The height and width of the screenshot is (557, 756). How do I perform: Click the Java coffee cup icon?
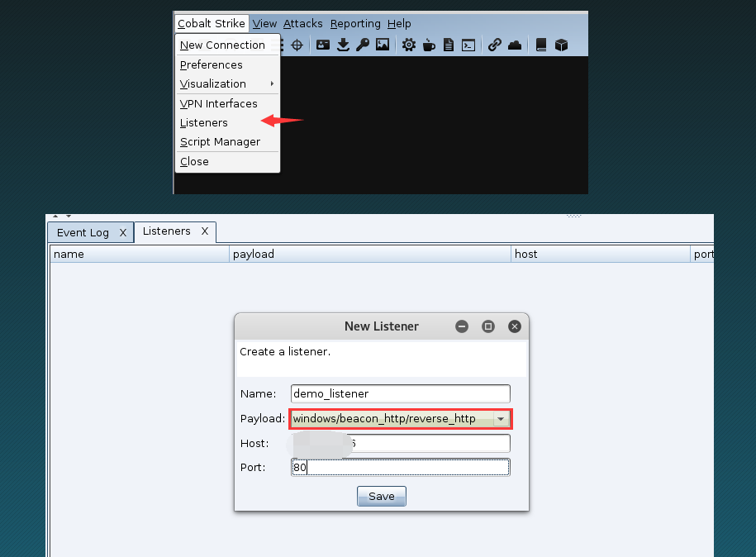tap(429, 45)
